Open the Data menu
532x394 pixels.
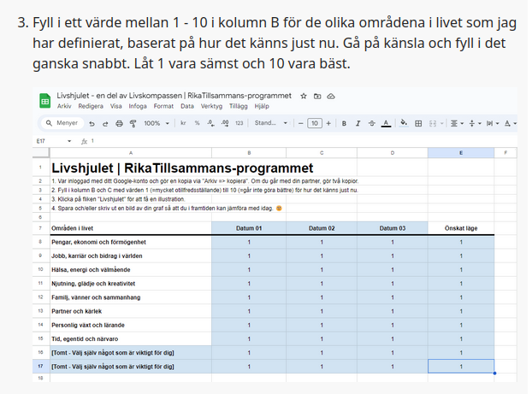[187, 106]
